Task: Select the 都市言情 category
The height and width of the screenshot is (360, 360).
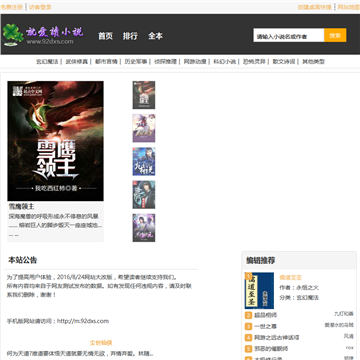Action: click(x=106, y=61)
